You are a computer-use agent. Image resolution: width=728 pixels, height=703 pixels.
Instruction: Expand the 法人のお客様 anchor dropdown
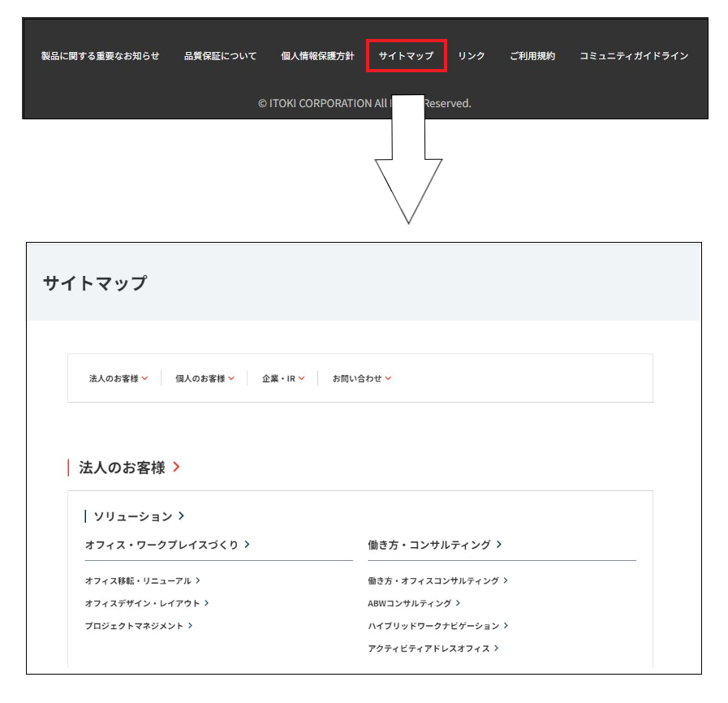pos(118,378)
